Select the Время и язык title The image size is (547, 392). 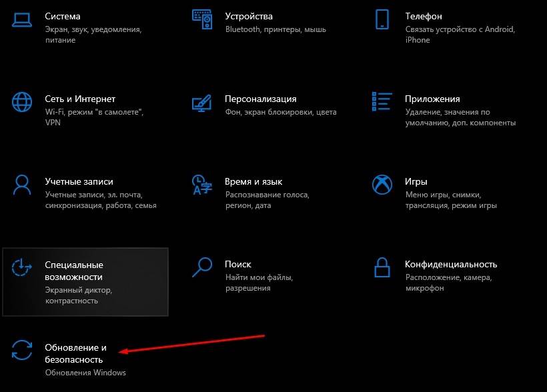[x=253, y=181]
